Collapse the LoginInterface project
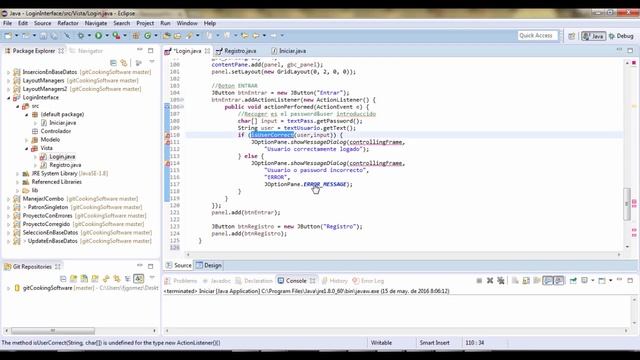Image resolution: width=640 pixels, height=360 pixels. coord(9,98)
